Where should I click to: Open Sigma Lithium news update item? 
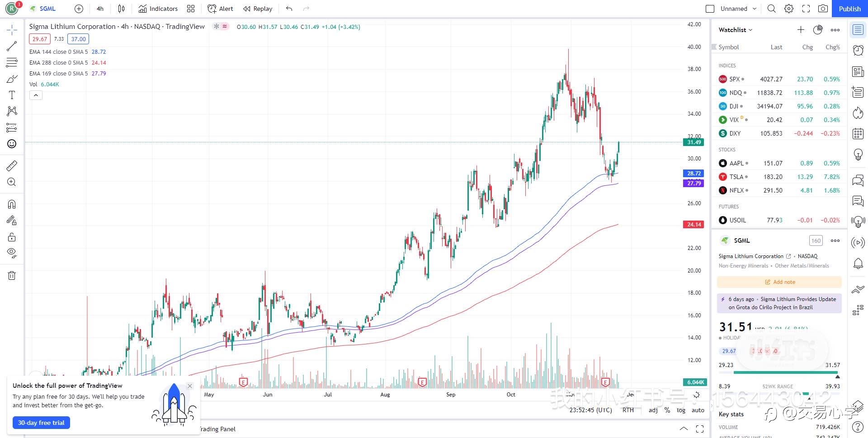click(779, 303)
